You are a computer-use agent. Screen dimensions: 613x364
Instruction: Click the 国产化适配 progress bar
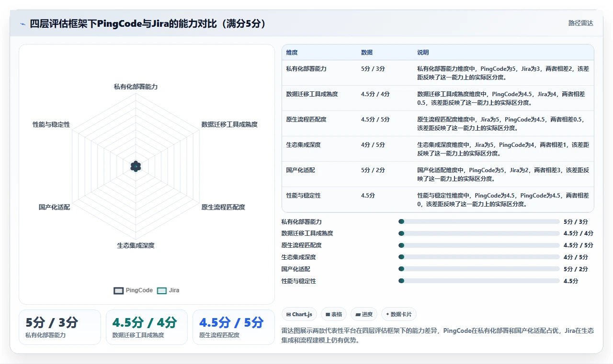(x=479, y=269)
